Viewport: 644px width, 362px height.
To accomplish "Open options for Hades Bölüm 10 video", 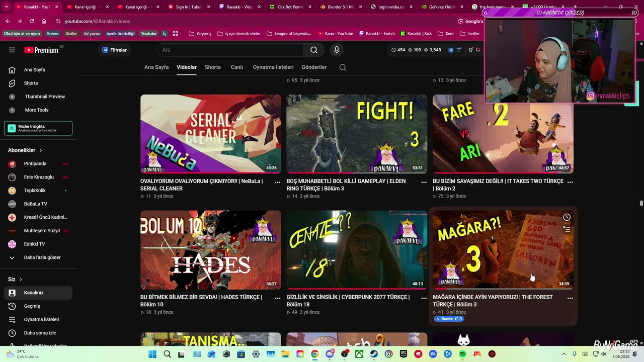I will (x=278, y=298).
